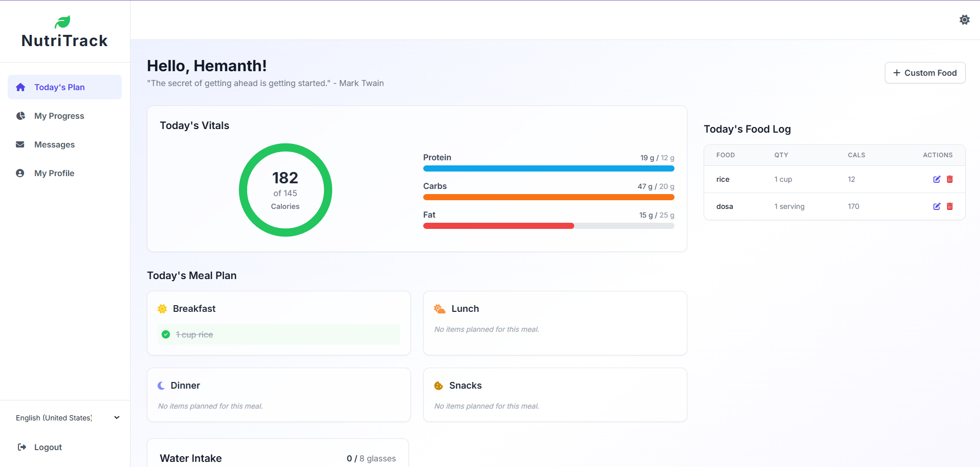This screenshot has width=980, height=467.
Task: Select the My Progress chart icon
Action: tap(20, 116)
